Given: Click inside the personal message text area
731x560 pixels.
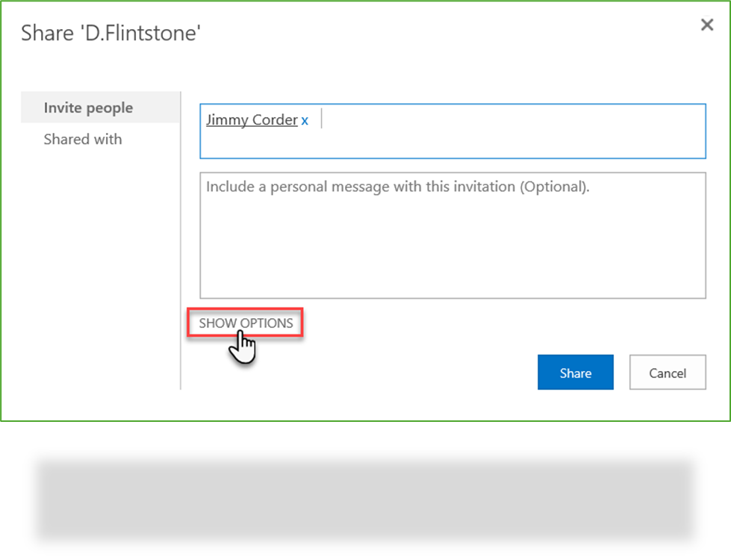Looking at the screenshot, I should click(x=452, y=235).
